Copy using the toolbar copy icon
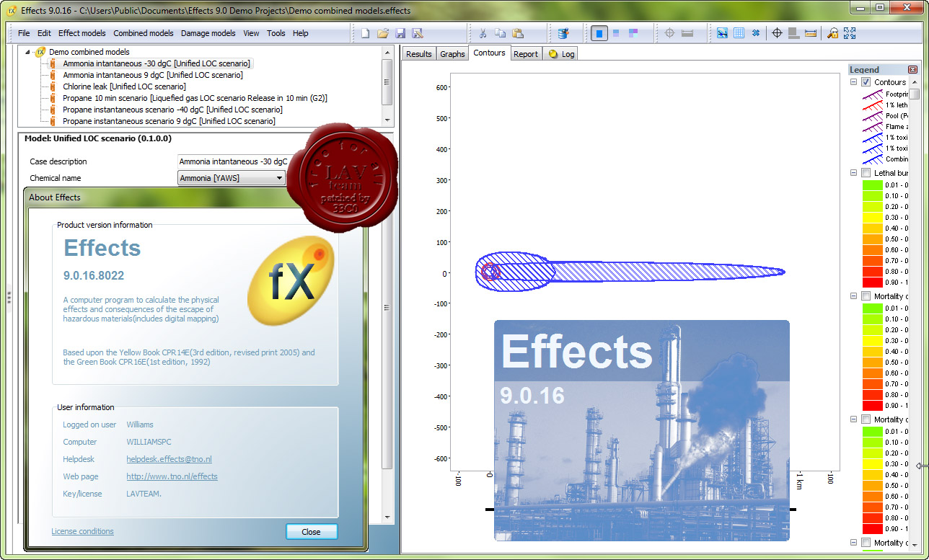Image resolution: width=929 pixels, height=560 pixels. 500,33
